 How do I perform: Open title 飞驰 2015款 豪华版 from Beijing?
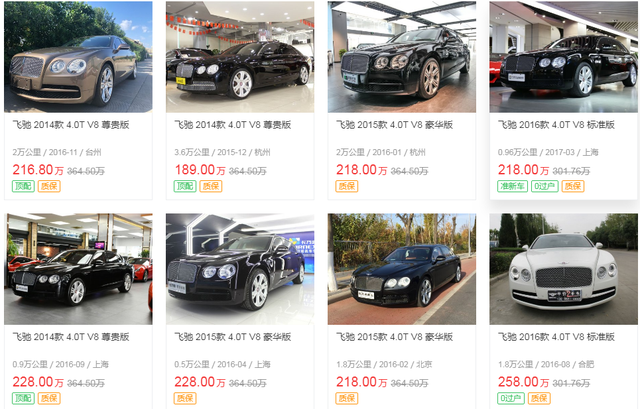395,337
